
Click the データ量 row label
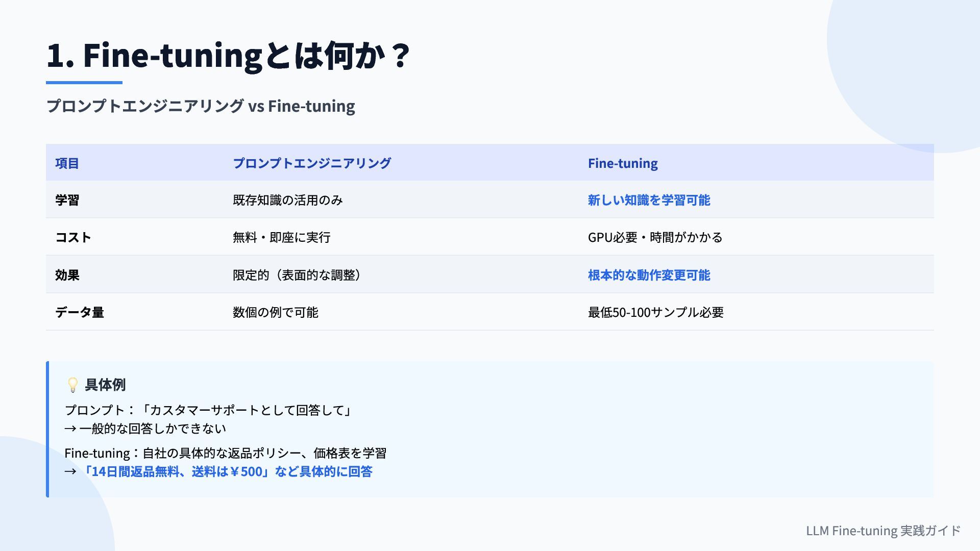pos(80,312)
